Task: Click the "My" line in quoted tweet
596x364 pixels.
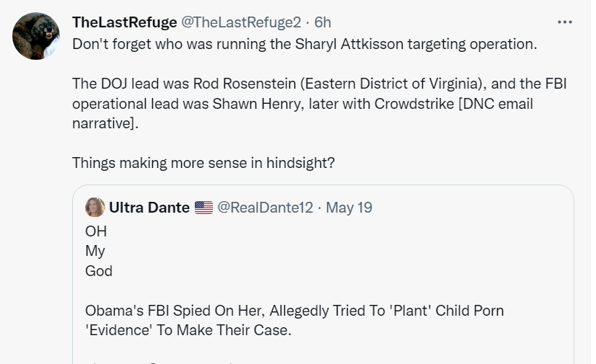Action: pyautogui.click(x=95, y=251)
